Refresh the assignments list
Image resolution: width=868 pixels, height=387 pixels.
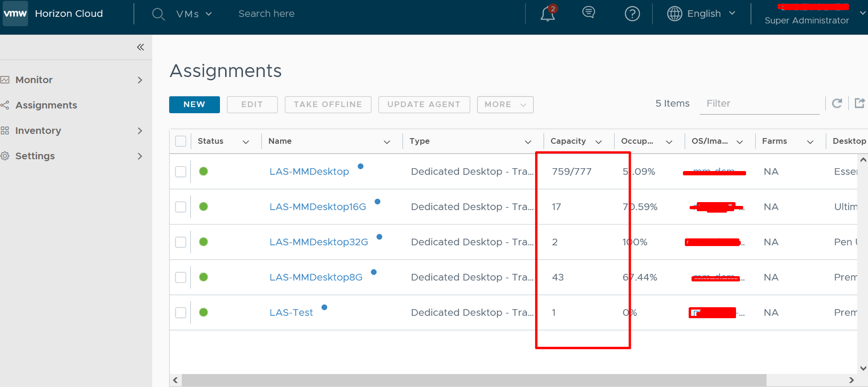[x=837, y=103]
